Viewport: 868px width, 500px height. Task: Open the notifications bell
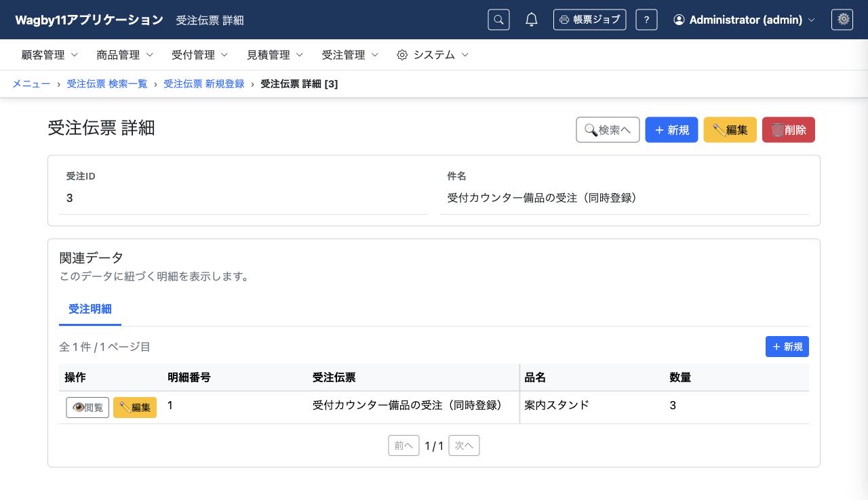(x=532, y=20)
